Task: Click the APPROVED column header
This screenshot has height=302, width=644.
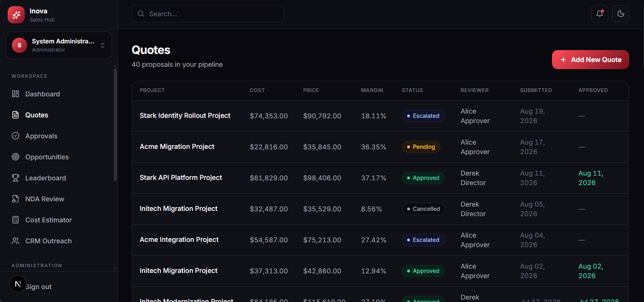Action: pyautogui.click(x=593, y=90)
